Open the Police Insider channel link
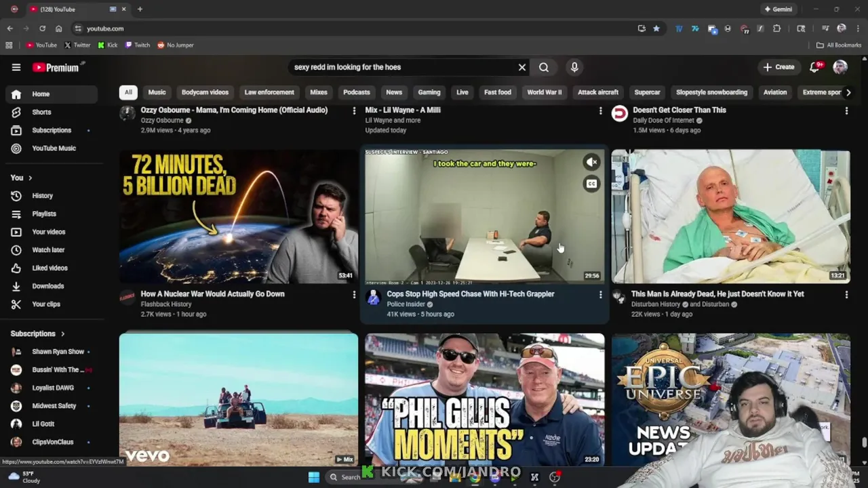 (406, 304)
